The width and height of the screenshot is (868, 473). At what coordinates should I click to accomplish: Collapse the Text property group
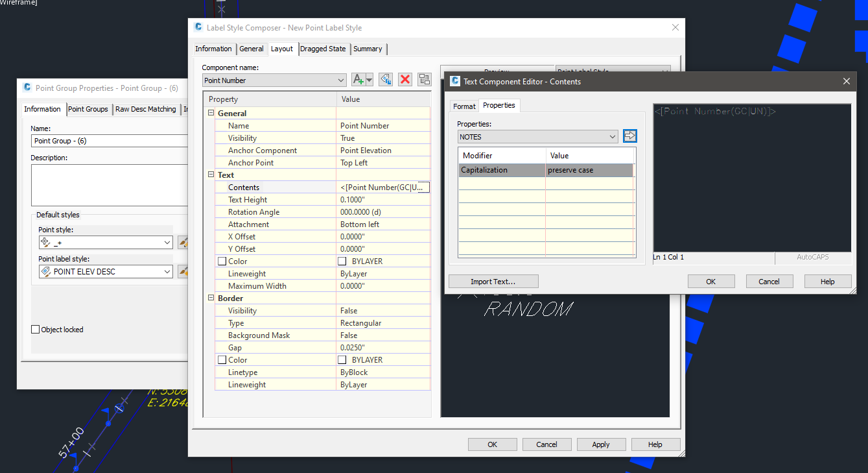click(x=211, y=175)
